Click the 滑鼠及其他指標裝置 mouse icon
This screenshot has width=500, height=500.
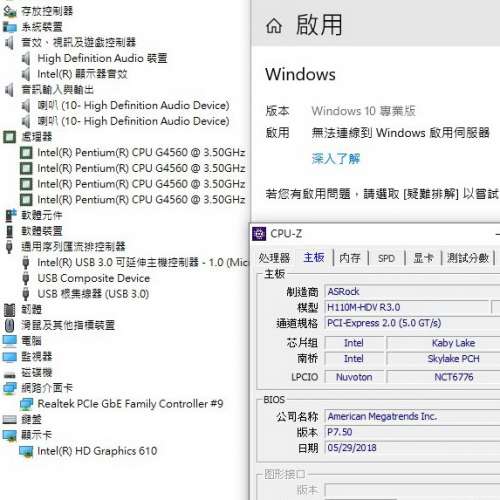pyautogui.click(x=10, y=325)
